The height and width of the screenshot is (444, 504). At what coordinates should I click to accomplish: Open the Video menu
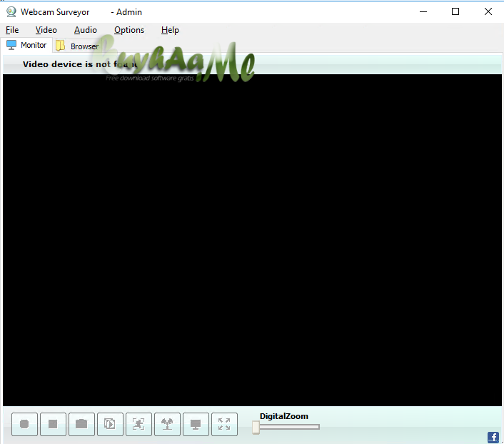(x=46, y=30)
